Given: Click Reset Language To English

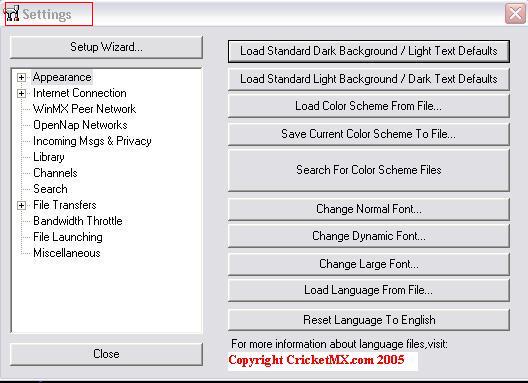Looking at the screenshot, I should [x=369, y=320].
